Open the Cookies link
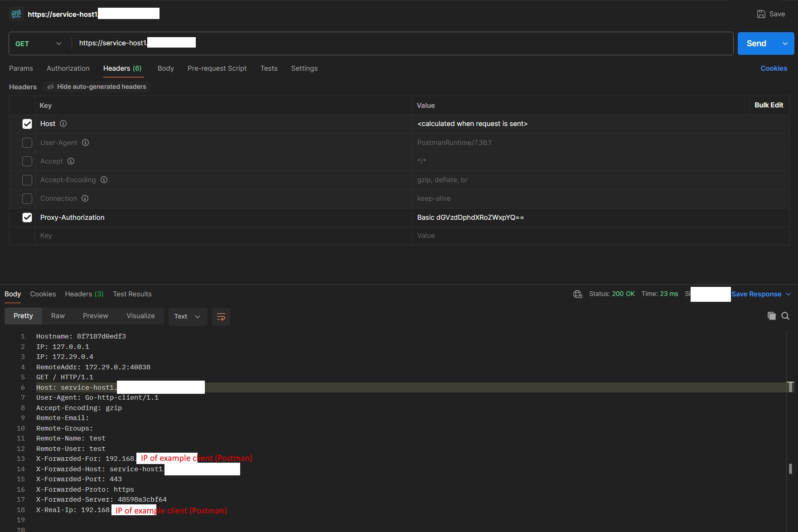The image size is (798, 532). (774, 68)
